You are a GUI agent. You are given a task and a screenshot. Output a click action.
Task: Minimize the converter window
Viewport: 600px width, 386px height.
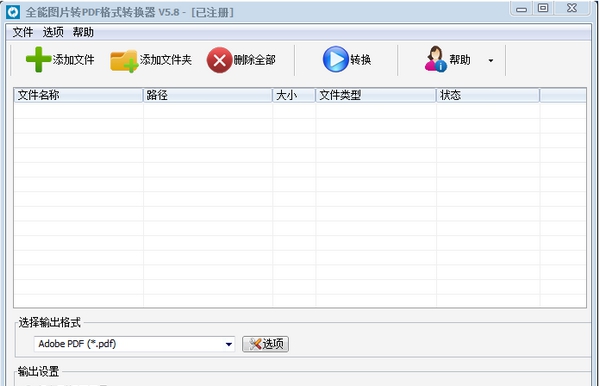pos(522,8)
